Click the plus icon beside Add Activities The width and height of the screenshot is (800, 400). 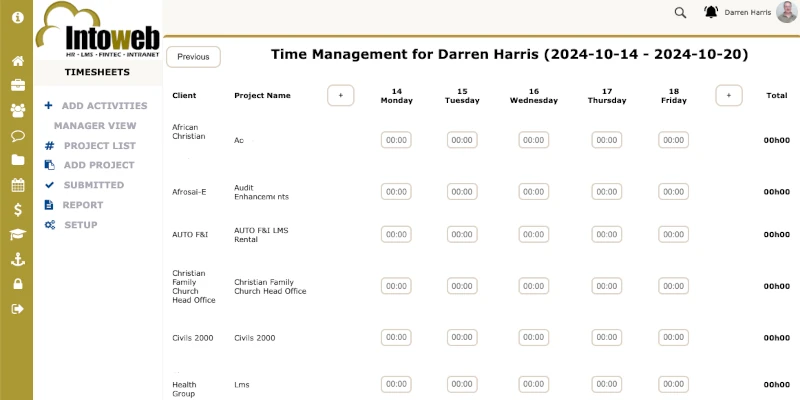48,106
